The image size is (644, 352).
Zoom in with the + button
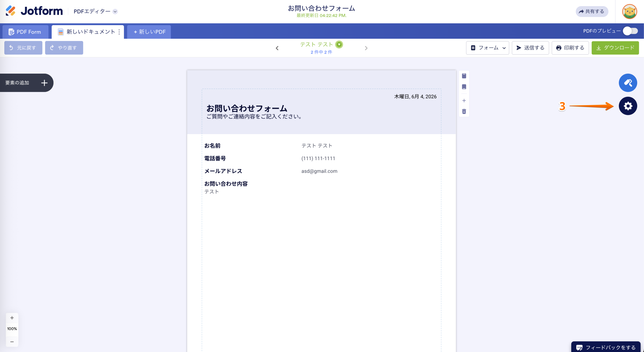12,318
